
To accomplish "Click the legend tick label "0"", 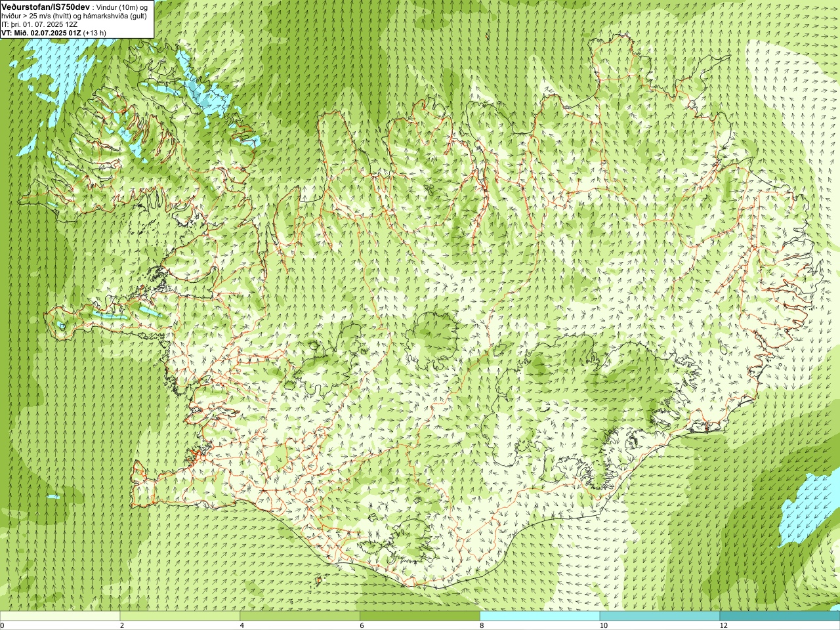I will click(3, 625).
